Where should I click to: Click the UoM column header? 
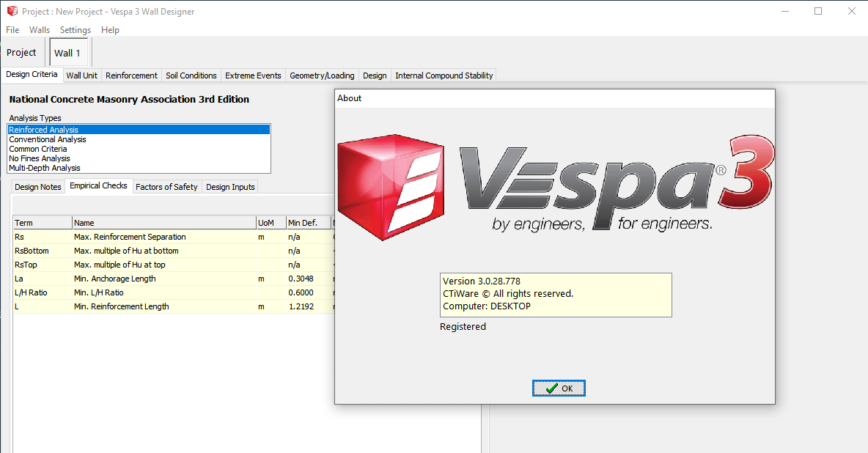271,223
